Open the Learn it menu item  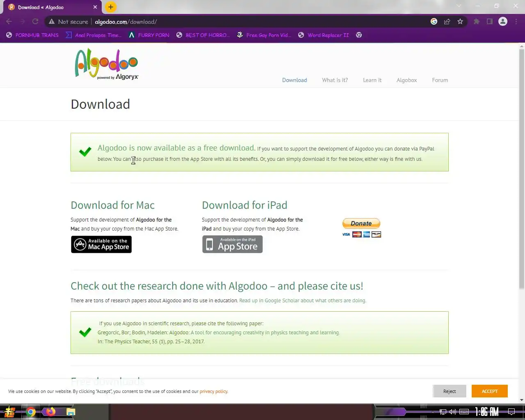(x=372, y=80)
